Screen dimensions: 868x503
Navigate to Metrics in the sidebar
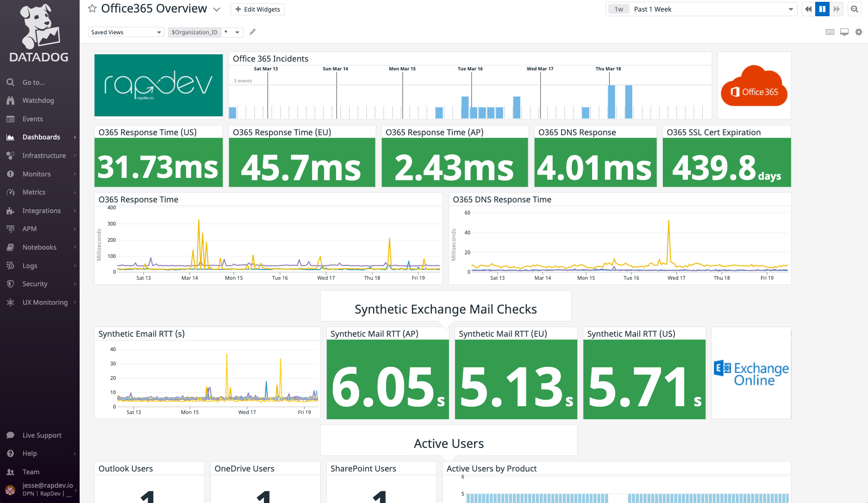34,192
